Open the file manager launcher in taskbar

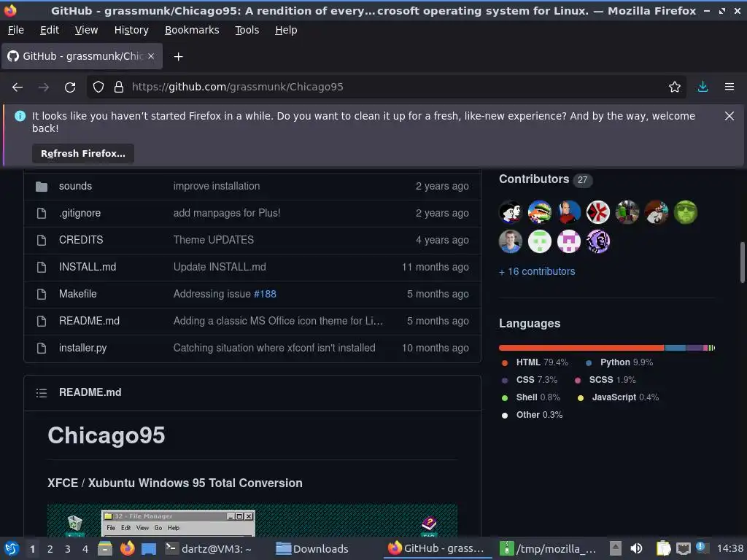(105, 548)
